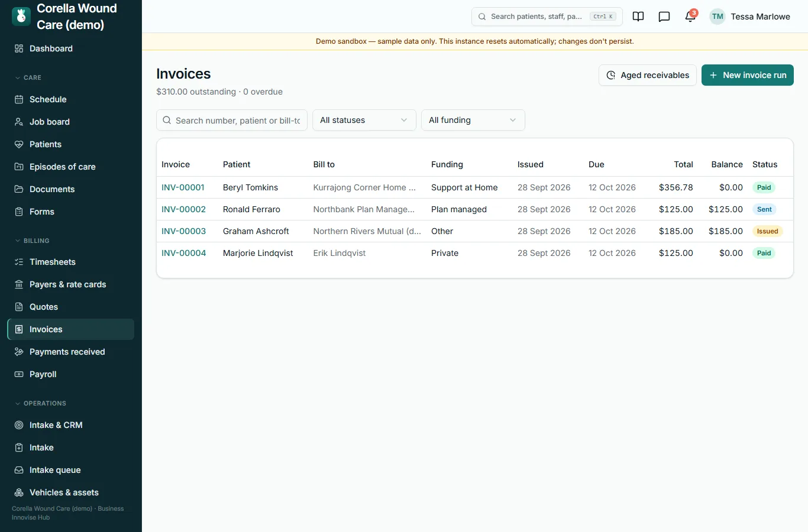Click the Timesheets list icon in sidebar
Screen dimensions: 808x532
click(19, 262)
